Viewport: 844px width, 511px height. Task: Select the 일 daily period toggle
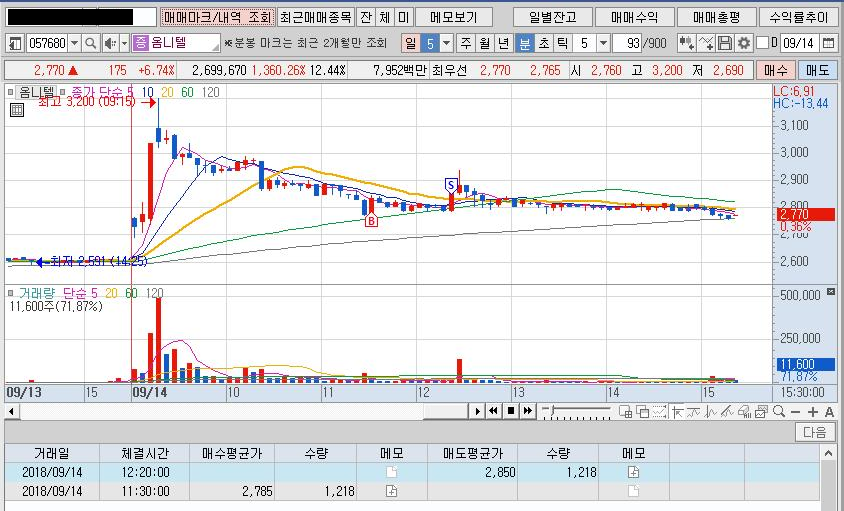pos(410,43)
